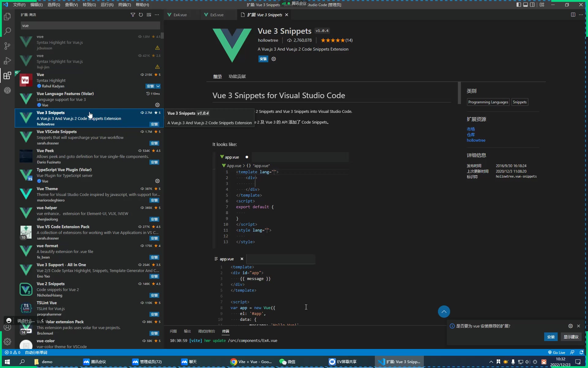Install Vue Peek extension

154,162
